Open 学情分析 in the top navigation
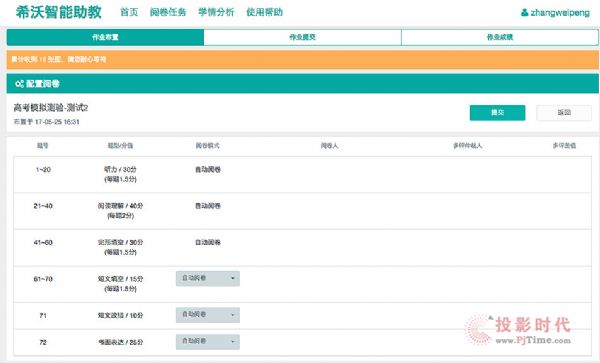Viewport: 600px width, 363px height. [216, 12]
